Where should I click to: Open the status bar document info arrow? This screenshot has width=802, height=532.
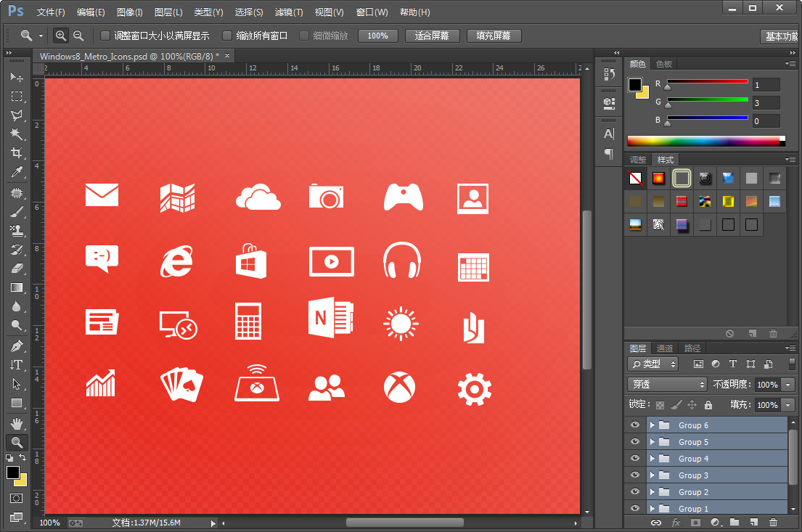coord(213,523)
